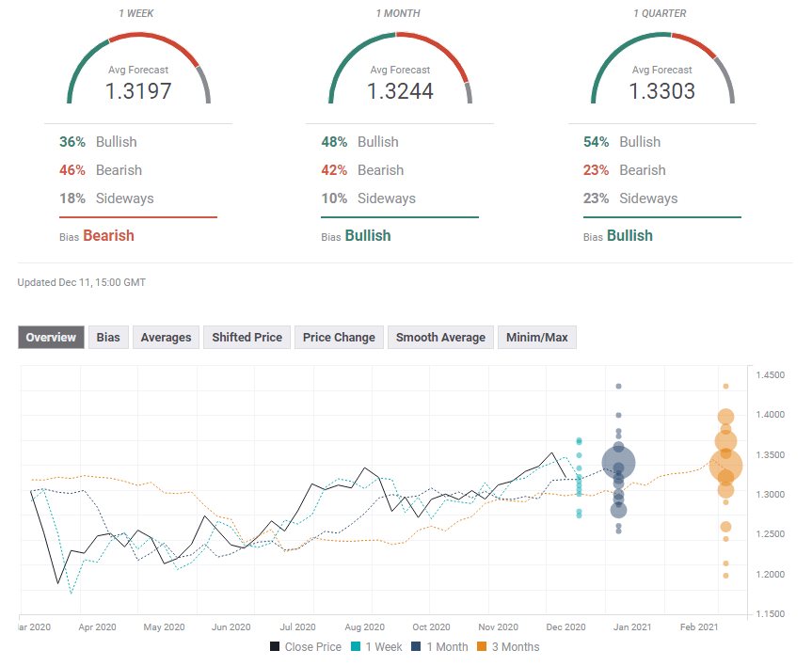Open the Bias chart tab
Viewport: 812px width, 666px height.
click(x=108, y=337)
